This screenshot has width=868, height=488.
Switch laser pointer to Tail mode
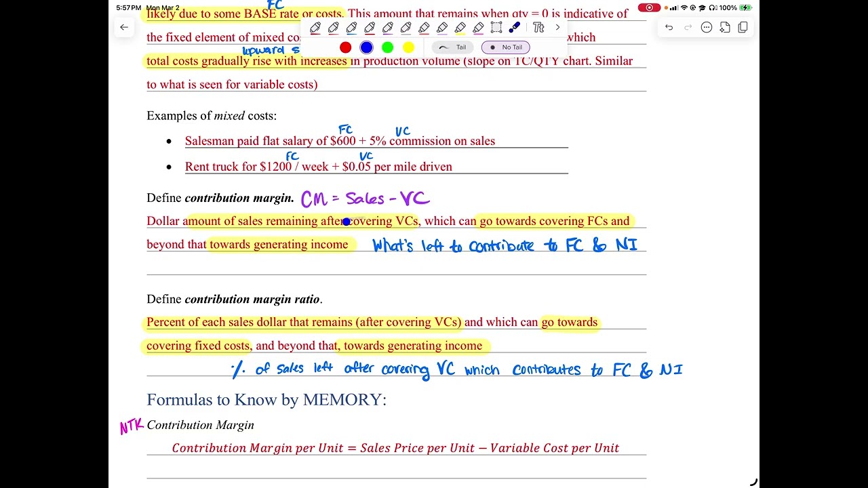click(x=452, y=47)
